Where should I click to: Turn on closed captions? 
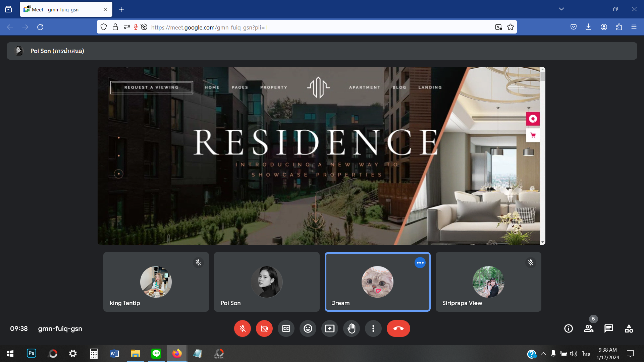tap(286, 328)
